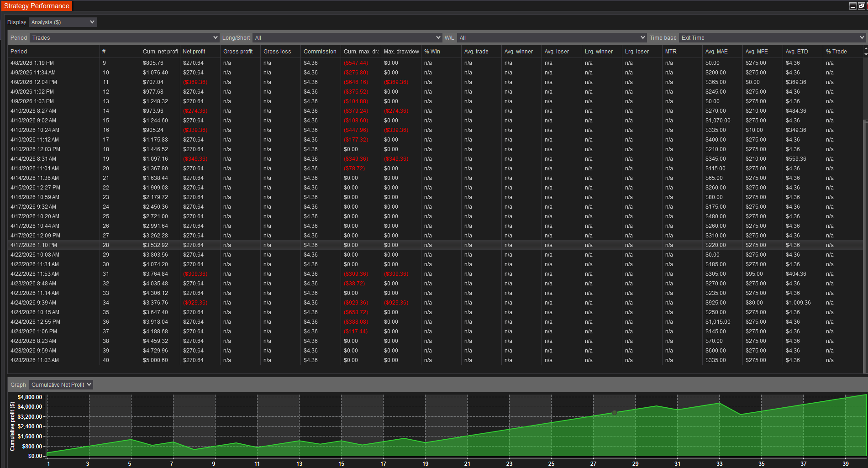Sort by Avg. MFE column header
This screenshot has height=468, width=868.
[763, 52]
